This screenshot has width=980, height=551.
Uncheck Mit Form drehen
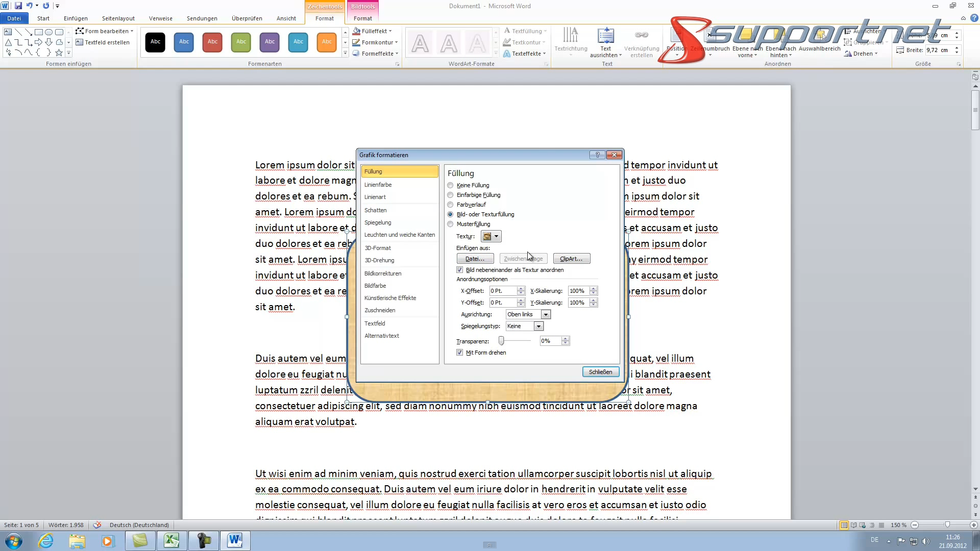[459, 352]
